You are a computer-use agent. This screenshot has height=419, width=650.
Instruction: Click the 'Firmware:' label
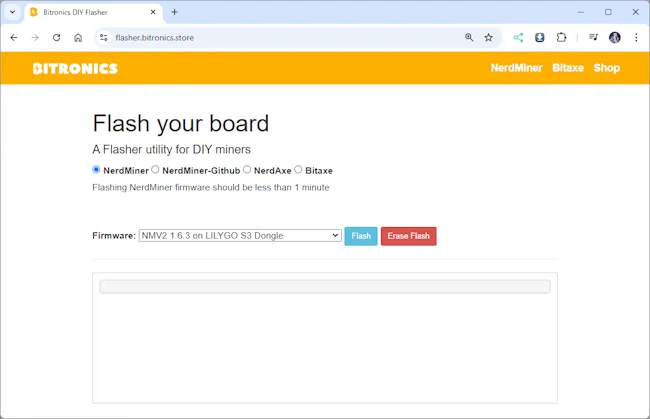114,235
